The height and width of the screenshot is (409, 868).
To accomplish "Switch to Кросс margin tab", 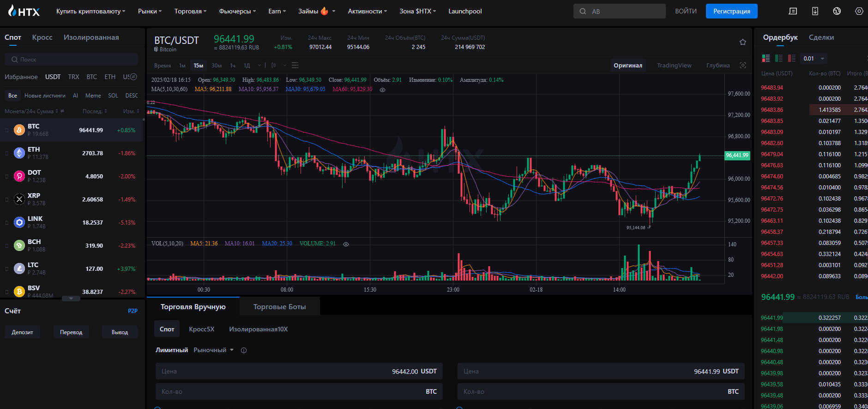I will (42, 37).
